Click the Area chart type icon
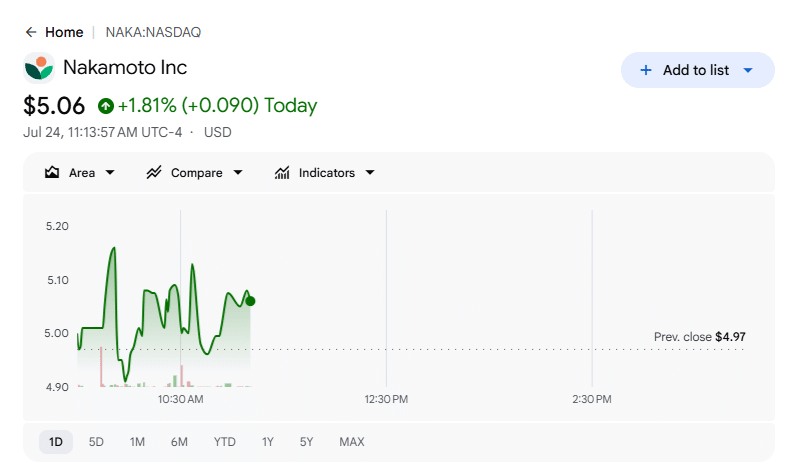 (52, 173)
